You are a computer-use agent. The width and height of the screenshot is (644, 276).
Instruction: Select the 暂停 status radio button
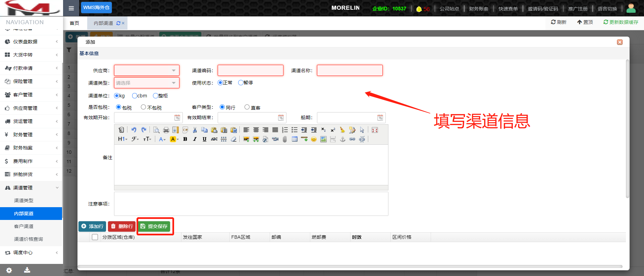pos(240,83)
